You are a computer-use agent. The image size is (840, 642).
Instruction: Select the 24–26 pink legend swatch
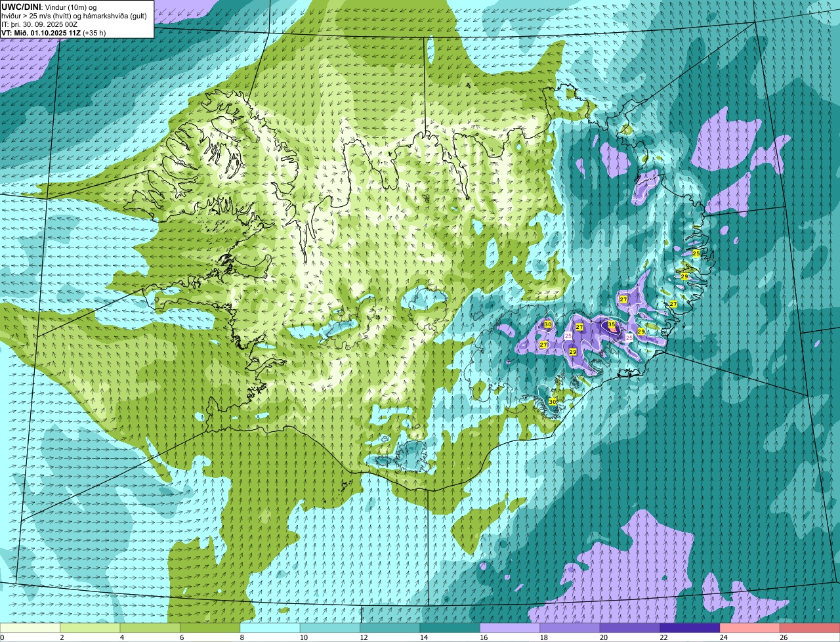[750, 628]
